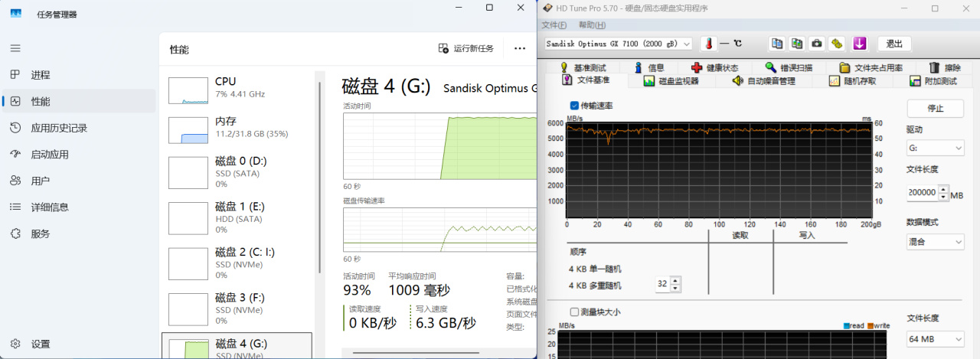Switch to 基准测试 (Benchmark) tab

tap(583, 67)
